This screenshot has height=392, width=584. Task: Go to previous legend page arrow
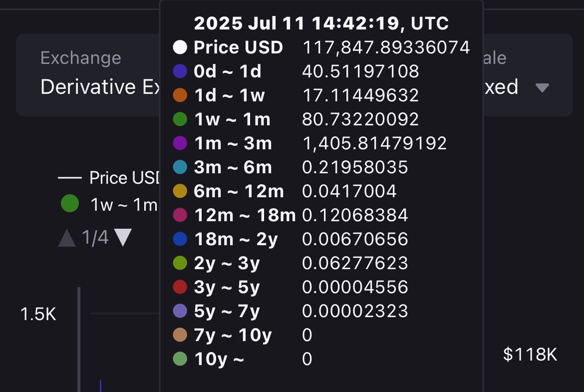[x=67, y=238]
